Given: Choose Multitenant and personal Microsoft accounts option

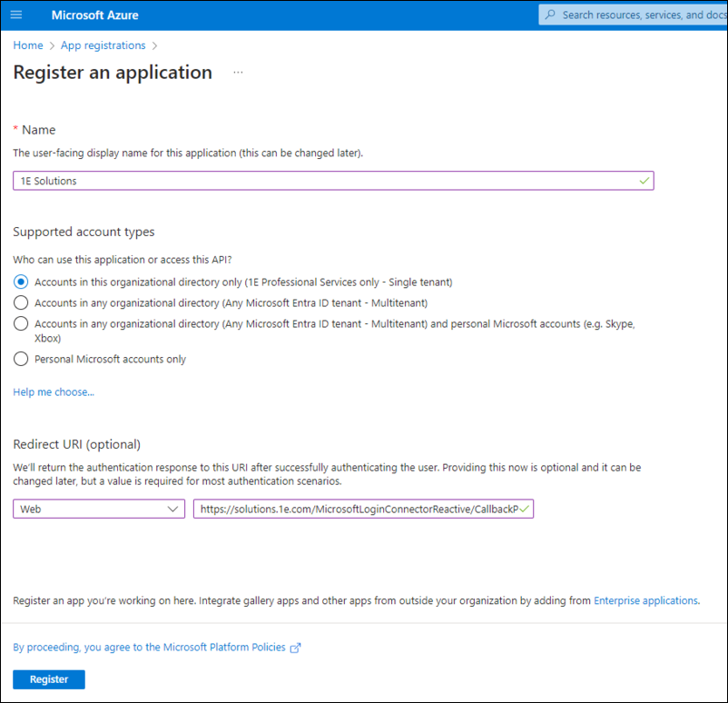Looking at the screenshot, I should click(21, 324).
